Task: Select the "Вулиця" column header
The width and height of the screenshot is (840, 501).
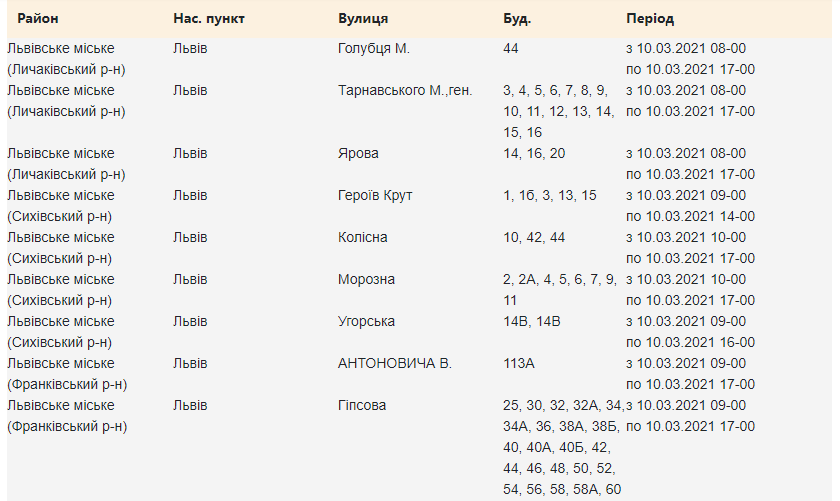Action: [364, 19]
